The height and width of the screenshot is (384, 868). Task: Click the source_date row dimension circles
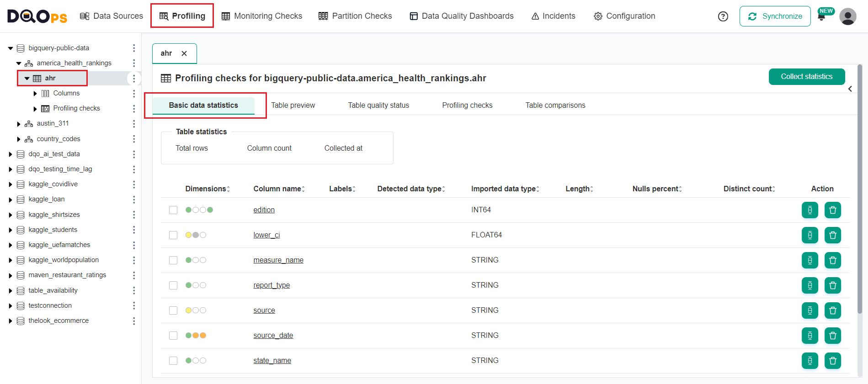click(196, 336)
